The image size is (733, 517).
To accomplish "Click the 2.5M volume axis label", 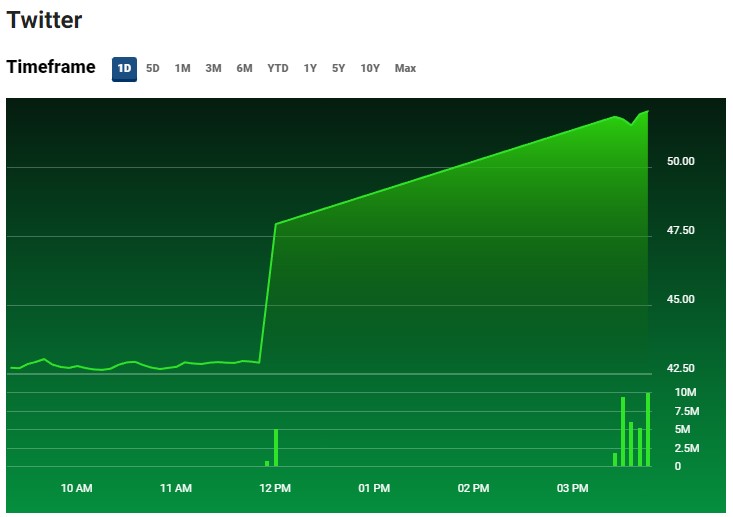I will click(687, 448).
